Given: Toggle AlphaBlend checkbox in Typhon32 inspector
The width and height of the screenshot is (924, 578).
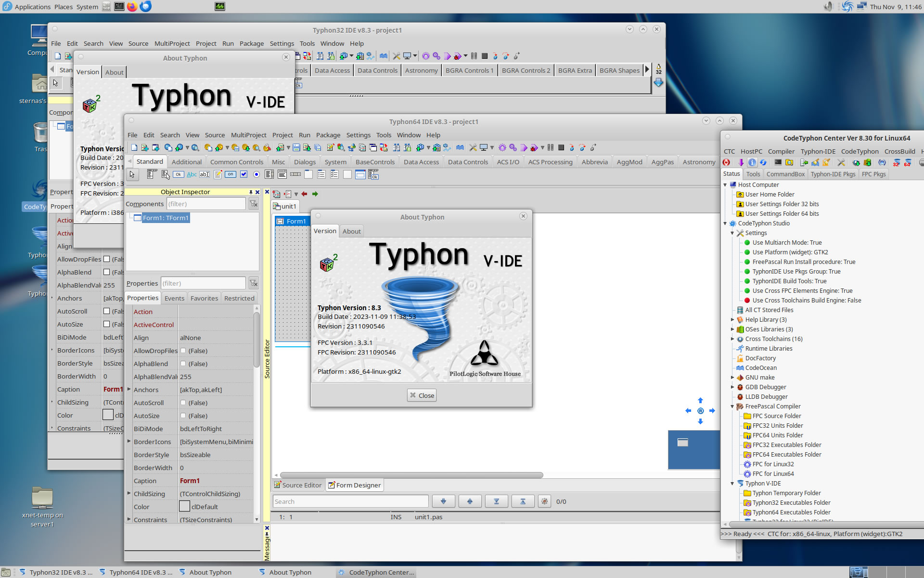Looking at the screenshot, I should (x=107, y=272).
